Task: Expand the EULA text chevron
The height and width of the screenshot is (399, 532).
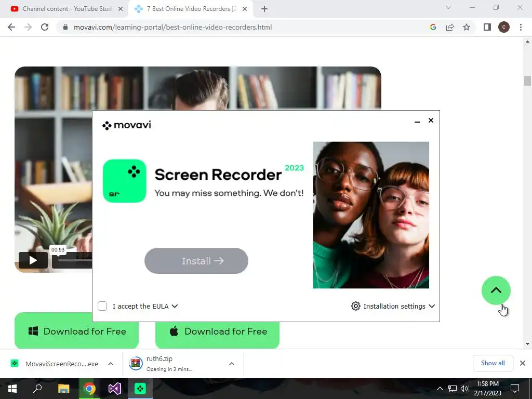Action: [175, 306]
